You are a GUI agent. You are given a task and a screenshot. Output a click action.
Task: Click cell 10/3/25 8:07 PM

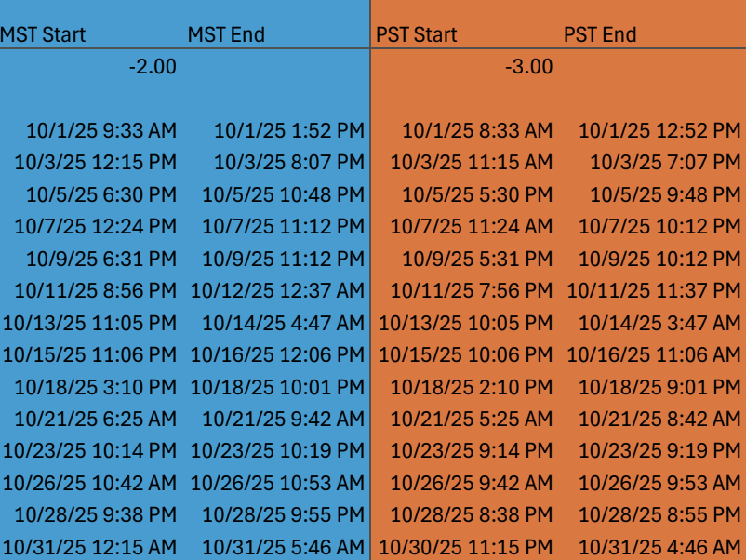tap(276, 162)
